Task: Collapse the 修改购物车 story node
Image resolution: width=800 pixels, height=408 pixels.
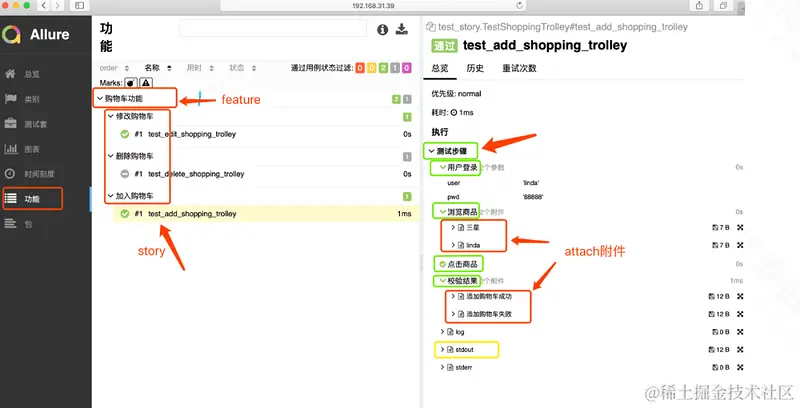Action: pos(111,116)
